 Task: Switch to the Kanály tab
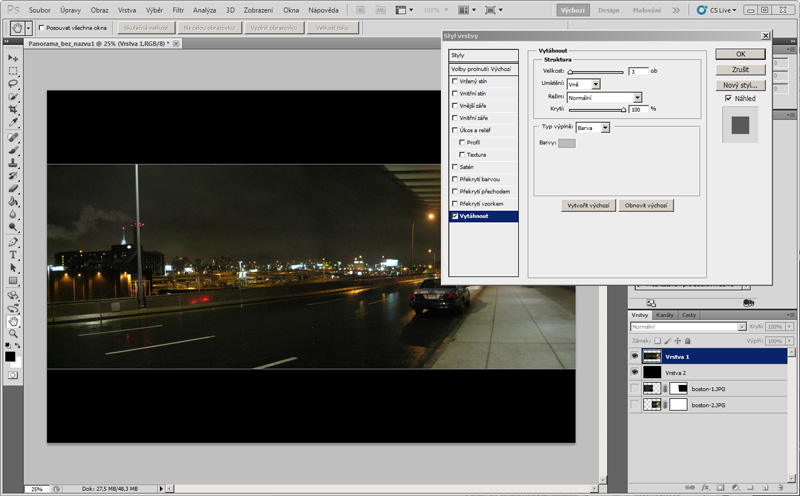click(x=665, y=315)
